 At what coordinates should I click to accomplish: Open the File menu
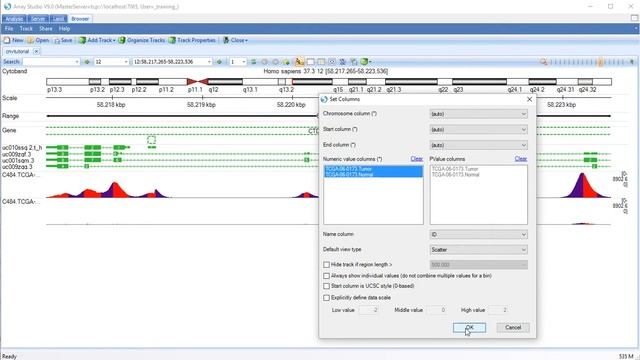(9, 29)
